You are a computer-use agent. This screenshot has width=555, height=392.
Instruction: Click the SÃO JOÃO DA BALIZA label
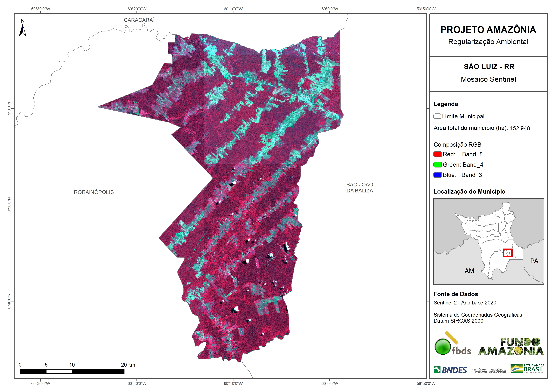tap(360, 188)
